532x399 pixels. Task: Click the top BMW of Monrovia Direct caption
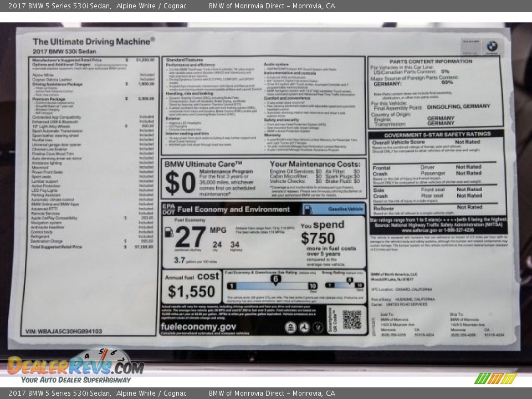pyautogui.click(x=272, y=6)
